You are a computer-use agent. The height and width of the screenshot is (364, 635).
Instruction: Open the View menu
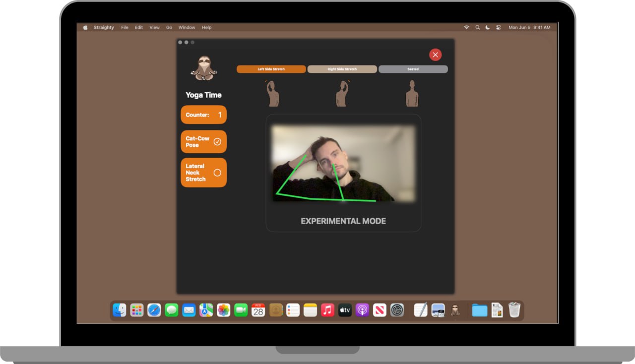155,27
